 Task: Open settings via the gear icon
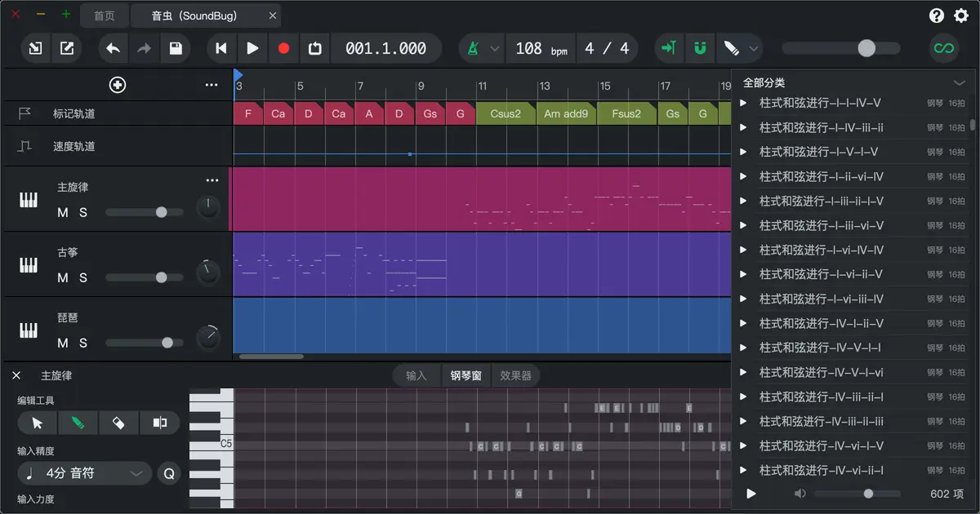click(960, 16)
